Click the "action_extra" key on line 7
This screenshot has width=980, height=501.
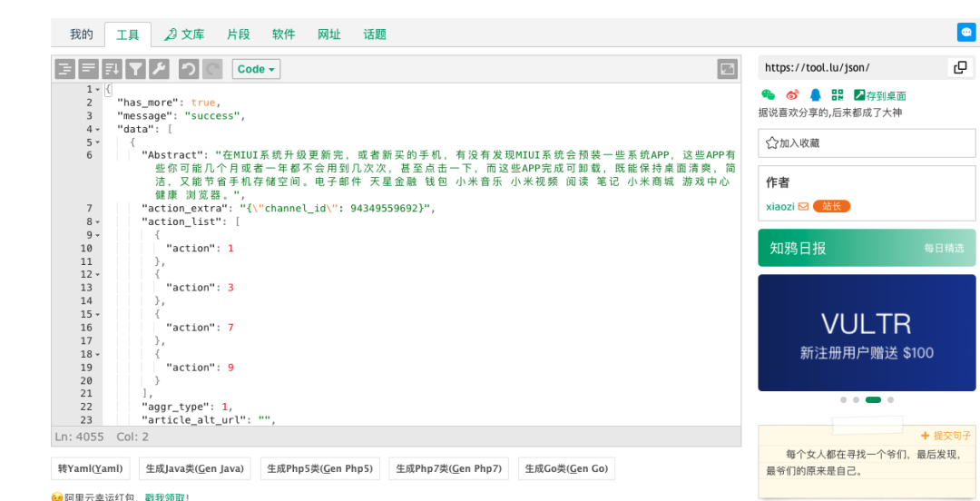(185, 208)
